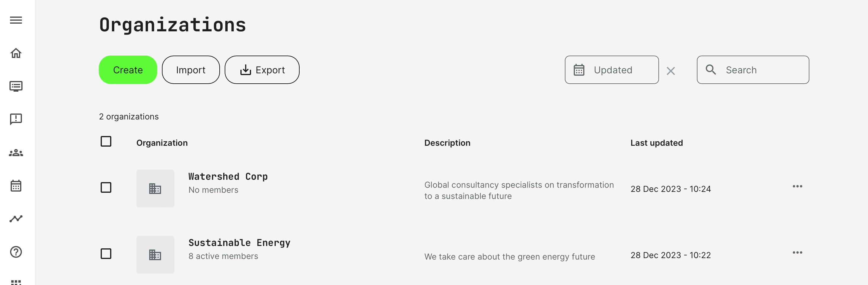Open the Updated date filter picker
Image resolution: width=868 pixels, height=285 pixels.
coord(611,70)
